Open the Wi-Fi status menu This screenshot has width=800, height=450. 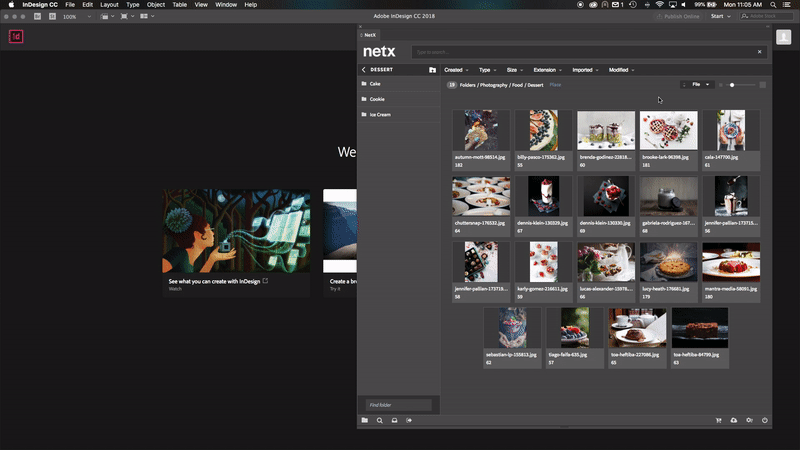659,5
